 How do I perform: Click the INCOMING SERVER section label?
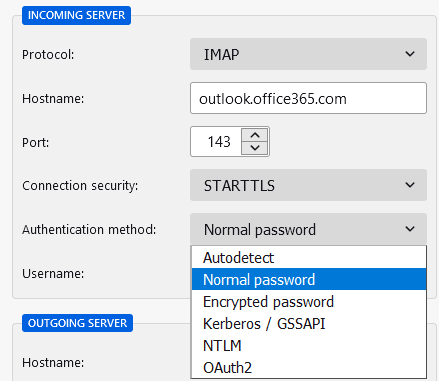tap(76, 15)
